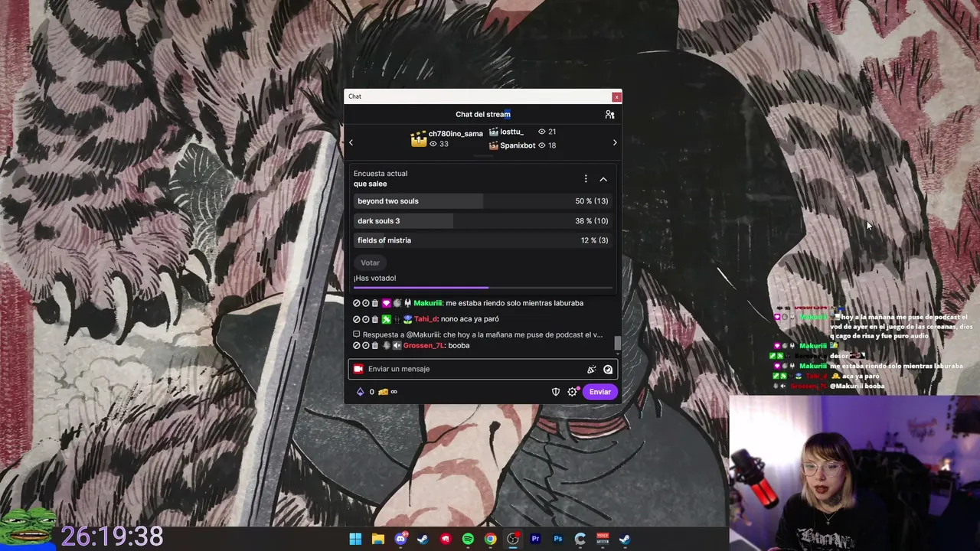The width and height of the screenshot is (980, 551).
Task: Open losttu_ leaderboard entry
Action: [522, 132]
